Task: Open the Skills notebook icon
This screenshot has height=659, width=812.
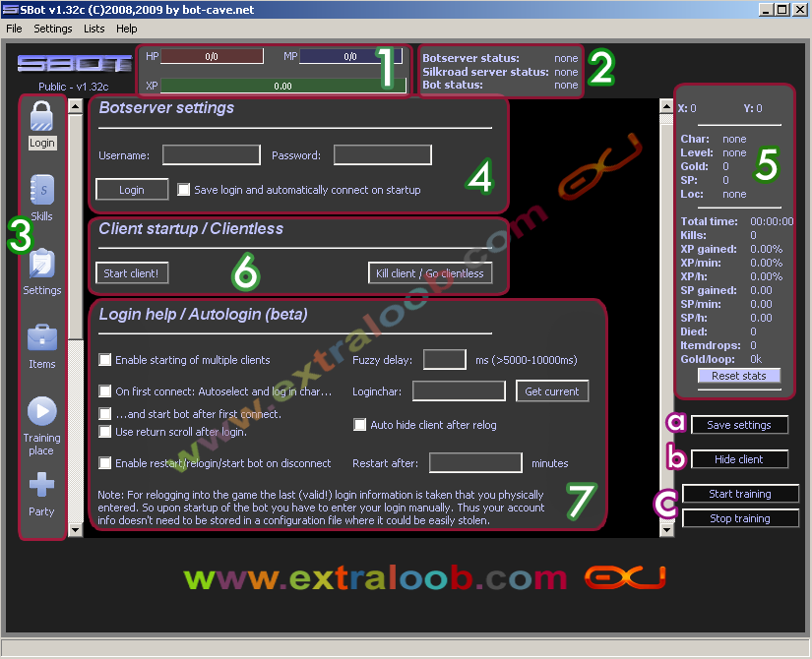Action: pos(42,190)
